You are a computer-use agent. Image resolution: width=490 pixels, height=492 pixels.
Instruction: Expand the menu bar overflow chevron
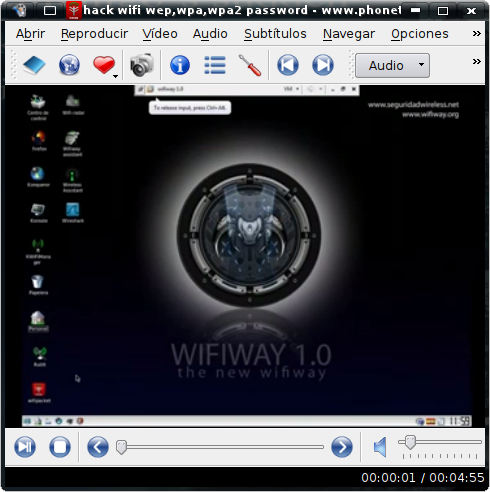[x=477, y=33]
